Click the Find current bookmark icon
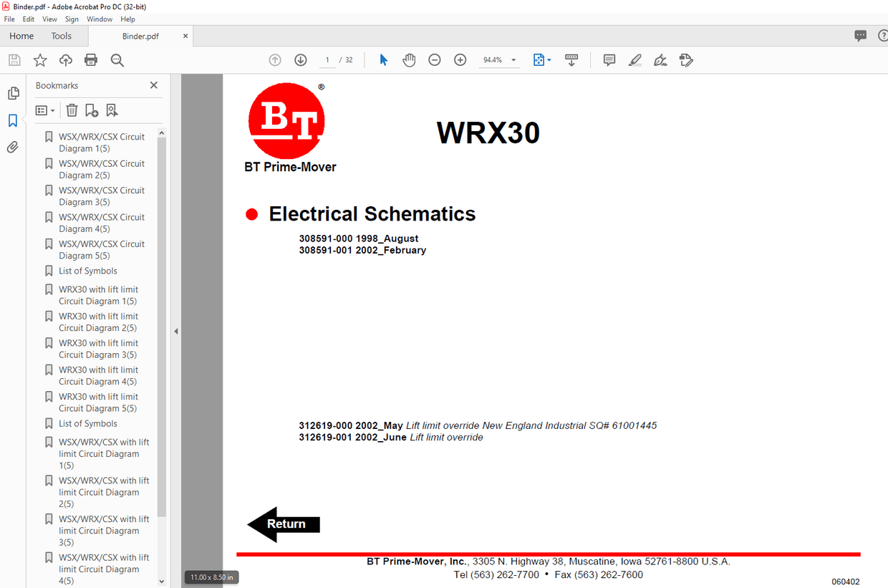This screenshot has height=588, width=888. click(112, 110)
